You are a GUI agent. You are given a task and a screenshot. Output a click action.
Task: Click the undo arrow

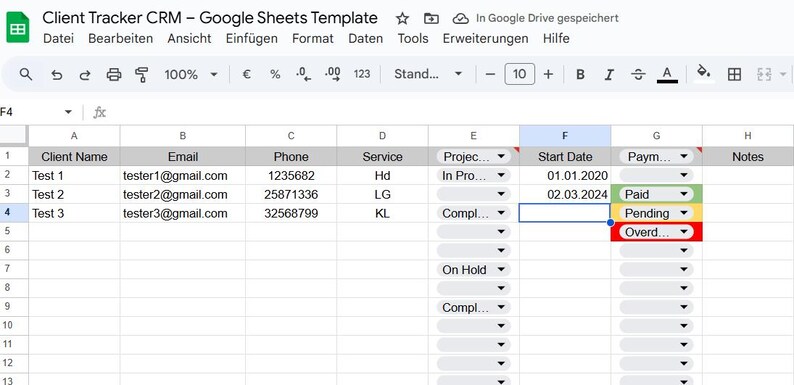[57, 75]
